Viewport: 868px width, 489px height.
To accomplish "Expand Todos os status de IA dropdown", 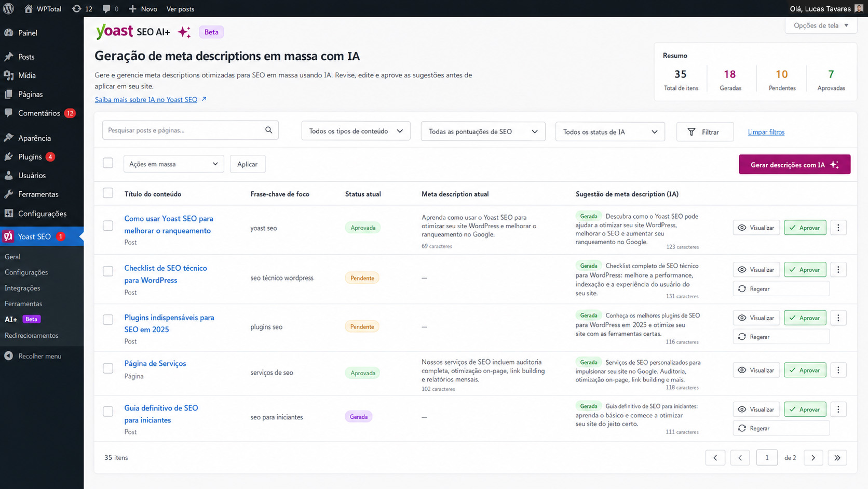I will coord(610,132).
